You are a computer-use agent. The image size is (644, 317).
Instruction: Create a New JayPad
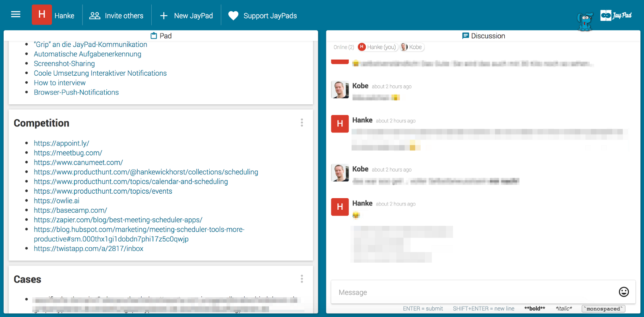(x=186, y=16)
